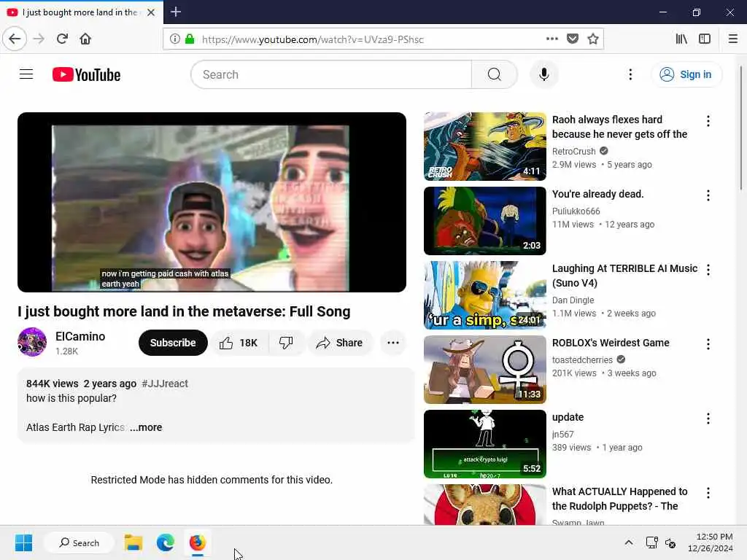Image resolution: width=747 pixels, height=560 pixels.
Task: Sign in to YouTube
Action: (x=686, y=74)
